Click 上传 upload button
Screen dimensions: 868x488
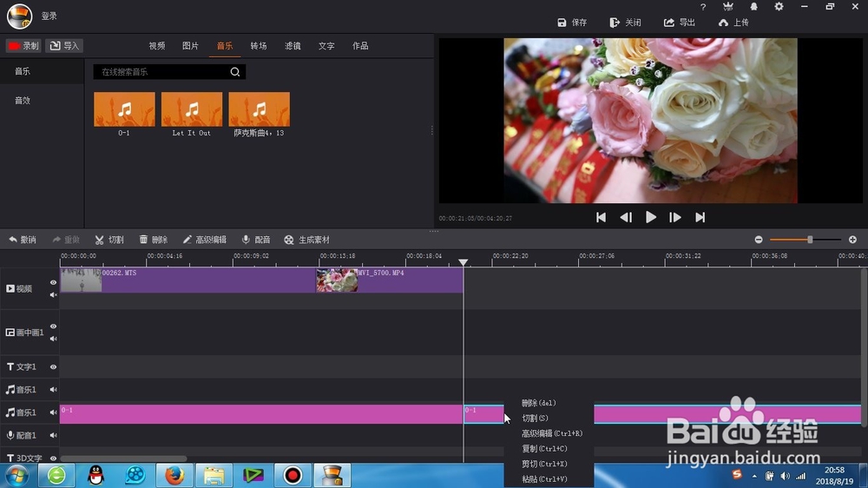click(733, 23)
